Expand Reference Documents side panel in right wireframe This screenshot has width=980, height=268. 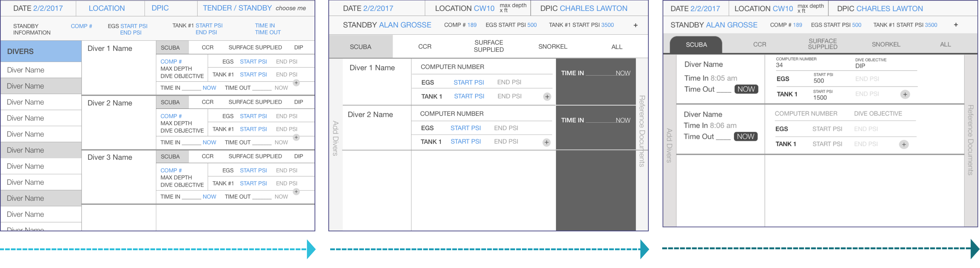click(971, 140)
